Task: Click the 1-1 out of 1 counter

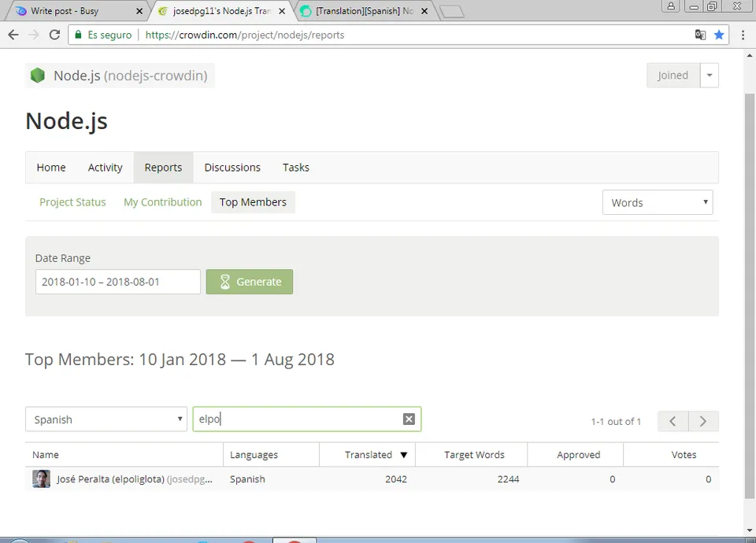Action: pyautogui.click(x=616, y=422)
